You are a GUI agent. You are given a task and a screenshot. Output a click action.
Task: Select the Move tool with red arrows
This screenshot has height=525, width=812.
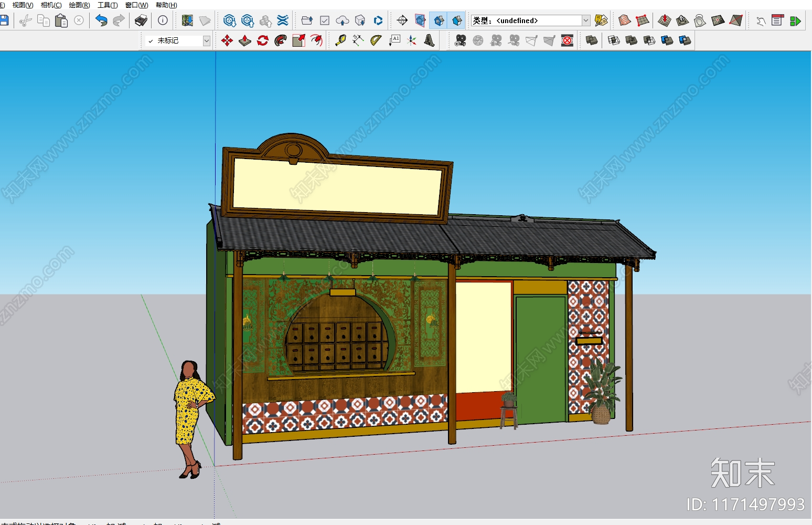227,40
